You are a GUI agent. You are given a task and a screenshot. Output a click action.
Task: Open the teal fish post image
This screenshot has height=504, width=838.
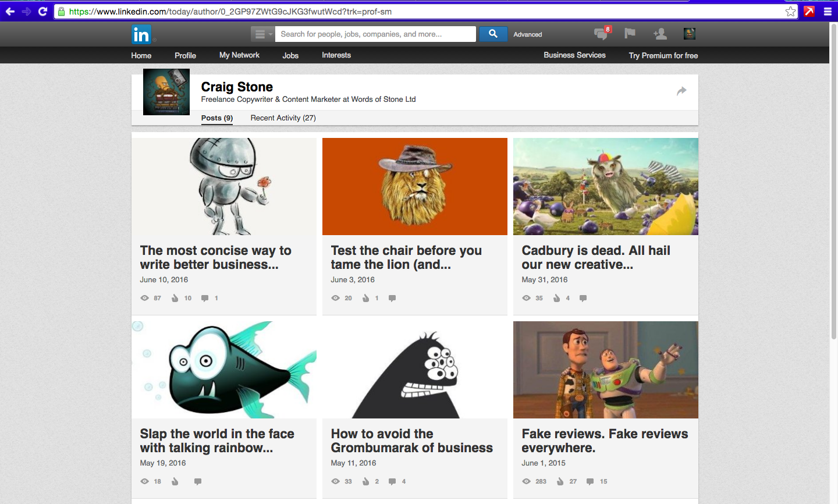coord(224,370)
